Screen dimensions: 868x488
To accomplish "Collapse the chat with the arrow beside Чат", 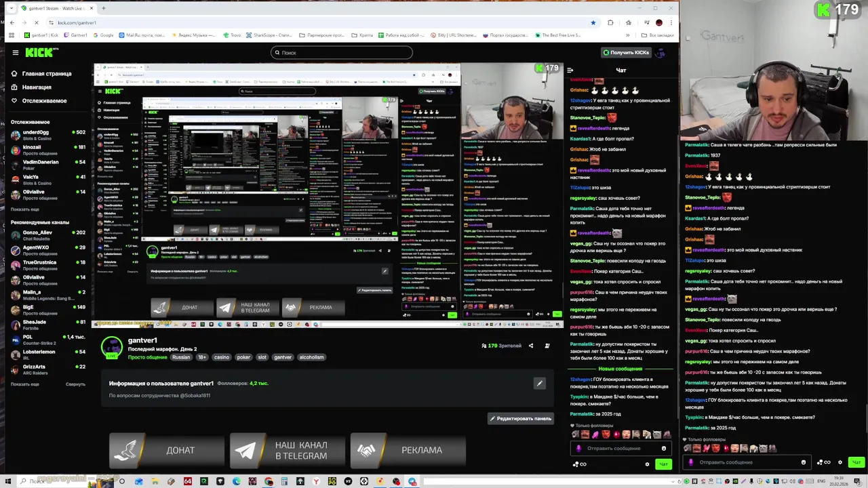I will click(x=570, y=70).
